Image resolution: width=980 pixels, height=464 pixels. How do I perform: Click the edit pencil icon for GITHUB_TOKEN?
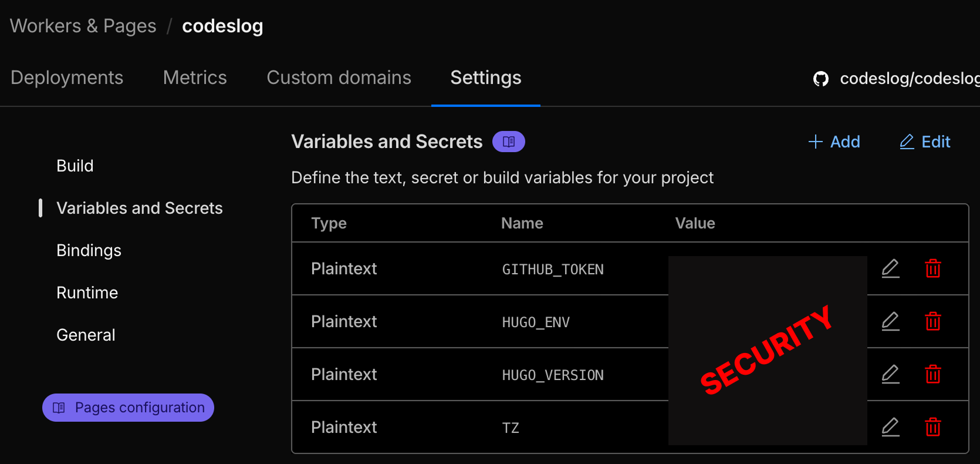click(x=890, y=268)
